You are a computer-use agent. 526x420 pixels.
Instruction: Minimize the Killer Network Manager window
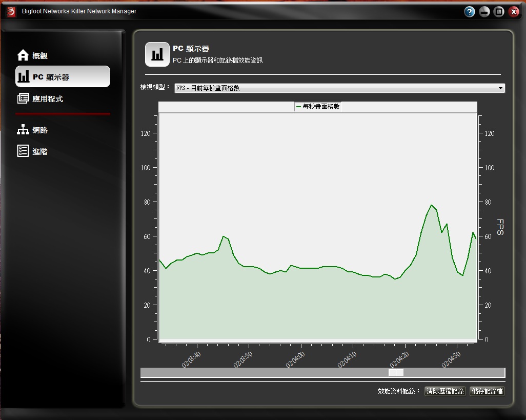point(484,12)
